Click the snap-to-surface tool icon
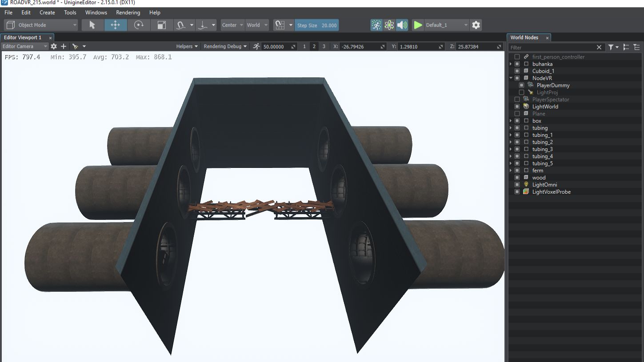The image size is (644, 362). click(181, 25)
